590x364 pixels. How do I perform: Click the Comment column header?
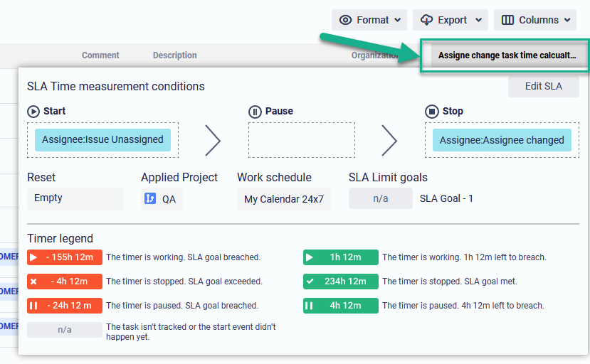pyautogui.click(x=100, y=55)
